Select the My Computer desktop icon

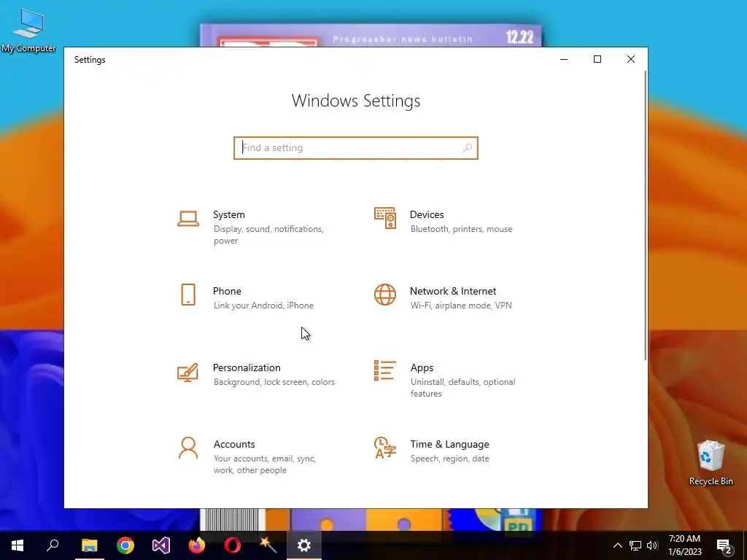(x=28, y=30)
